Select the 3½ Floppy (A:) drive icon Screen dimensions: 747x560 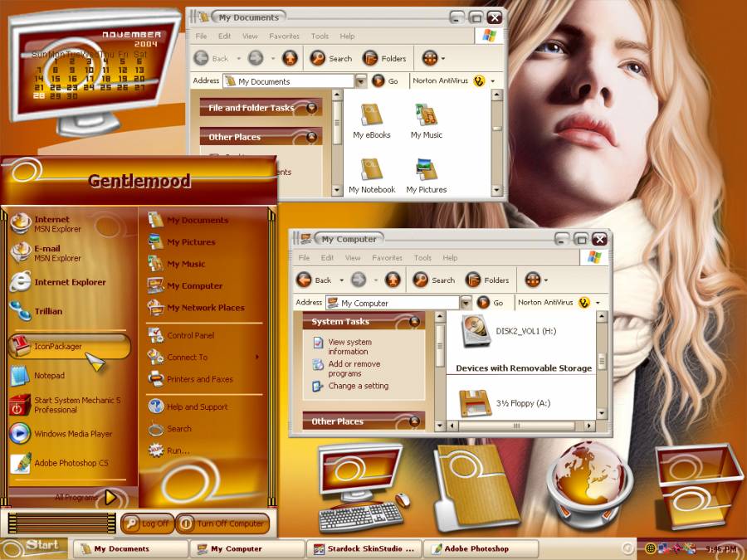476,402
